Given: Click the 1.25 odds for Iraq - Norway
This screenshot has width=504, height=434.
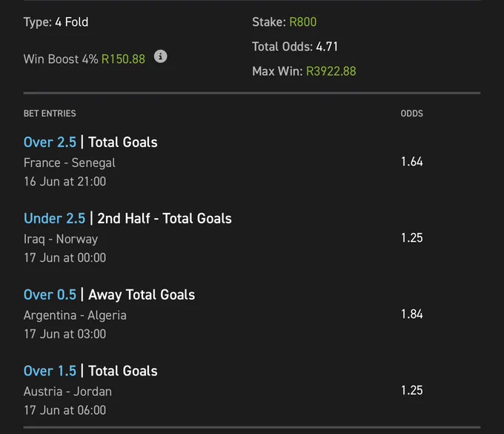Looking at the screenshot, I should pyautogui.click(x=412, y=237).
